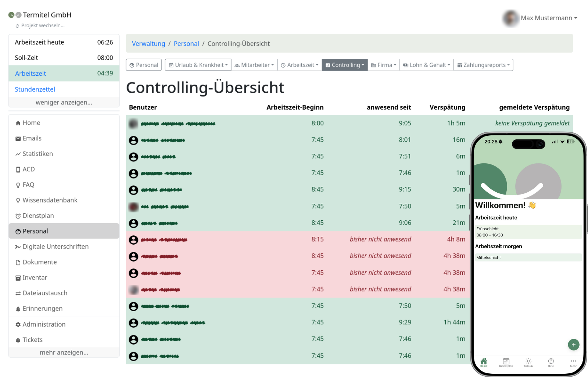Tap the Urlaub icon in the phone navigation
The height and width of the screenshot is (377, 588).
528,362
